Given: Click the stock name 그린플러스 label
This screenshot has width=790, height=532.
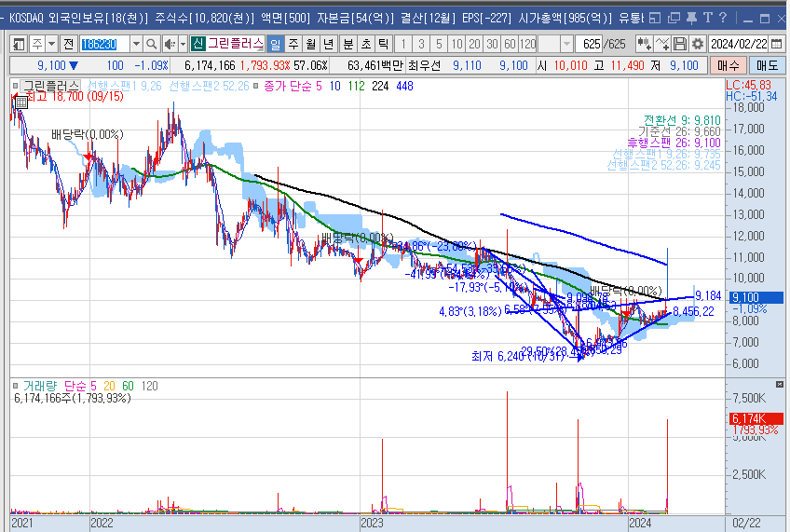Looking at the screenshot, I should pyautogui.click(x=236, y=44).
